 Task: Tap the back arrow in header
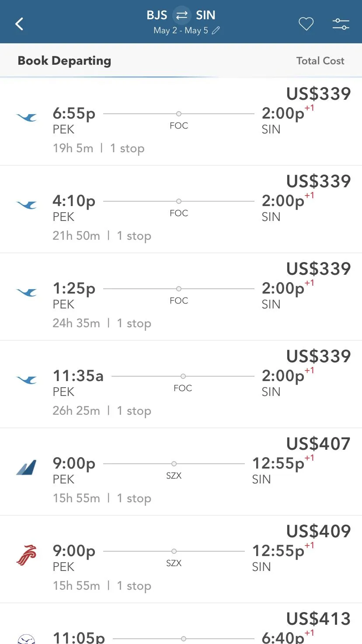(x=19, y=24)
